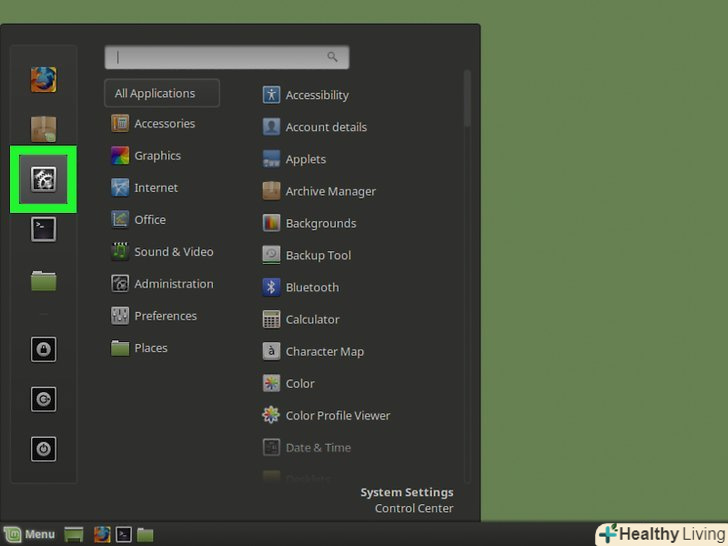Image resolution: width=728 pixels, height=546 pixels.
Task: Click the Logout icon in sidebar
Action: coord(43,399)
